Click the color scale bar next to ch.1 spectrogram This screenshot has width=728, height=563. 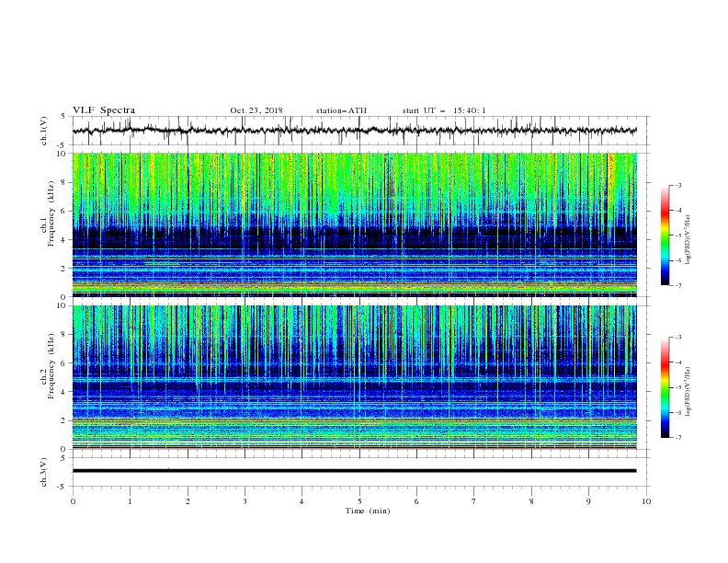tap(665, 236)
